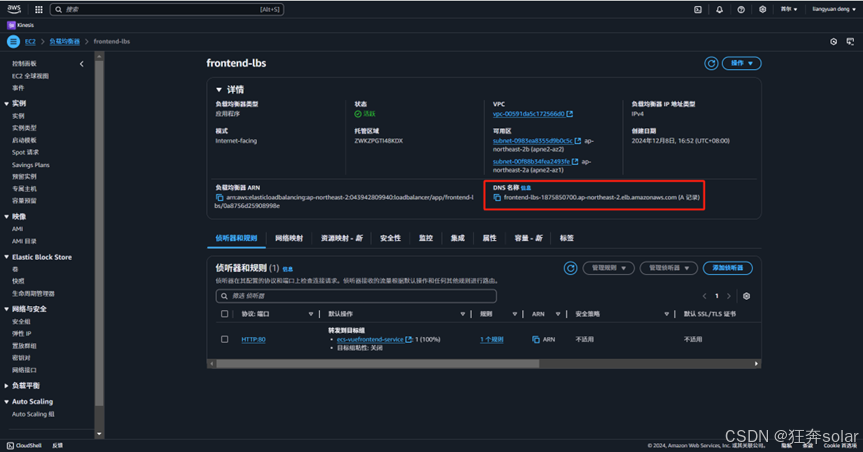Collapse the 映像 sidebar group
The image size is (863, 452).
tap(7, 217)
